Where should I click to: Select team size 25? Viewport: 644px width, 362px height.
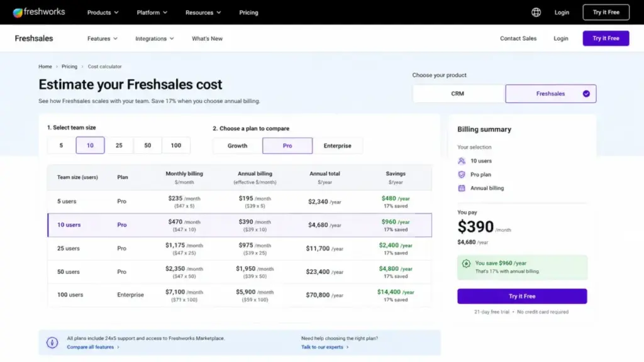tap(119, 145)
